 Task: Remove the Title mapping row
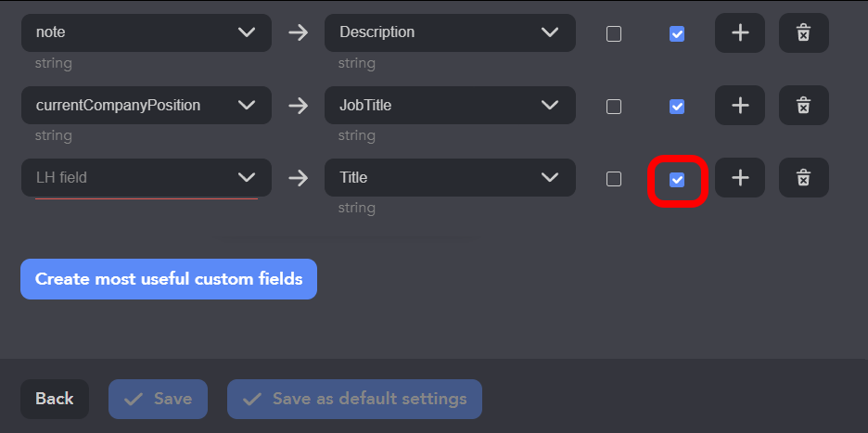pos(803,178)
